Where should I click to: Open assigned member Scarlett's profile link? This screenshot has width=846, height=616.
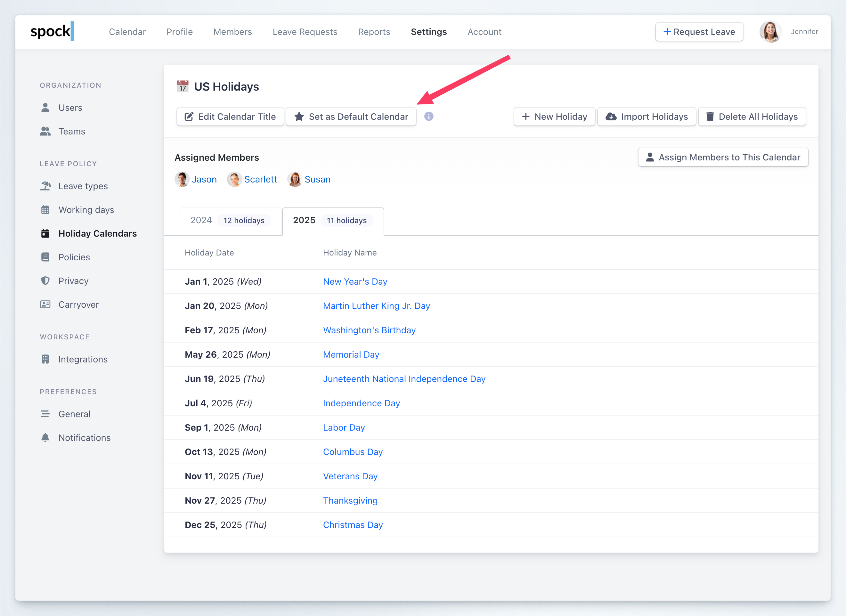pyautogui.click(x=260, y=179)
